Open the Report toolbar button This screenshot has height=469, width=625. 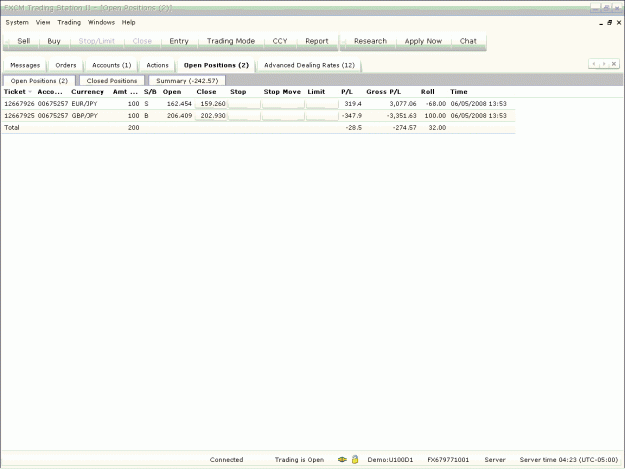pyautogui.click(x=317, y=41)
